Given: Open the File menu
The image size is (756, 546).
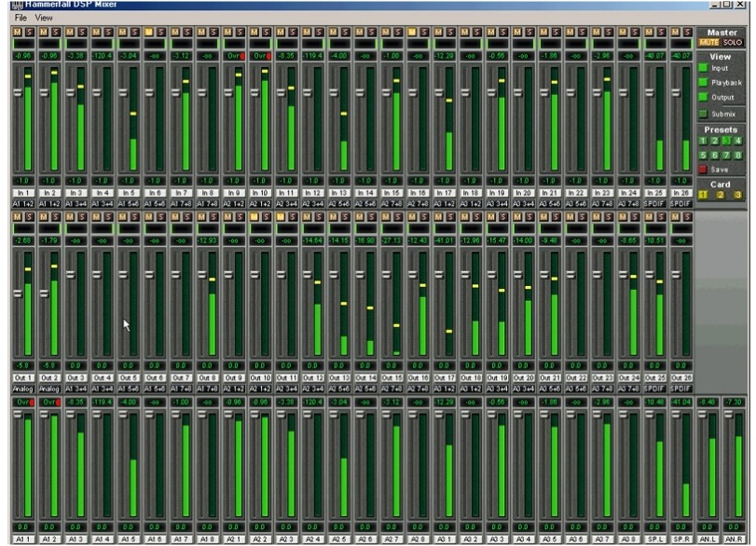Looking at the screenshot, I should [21, 18].
